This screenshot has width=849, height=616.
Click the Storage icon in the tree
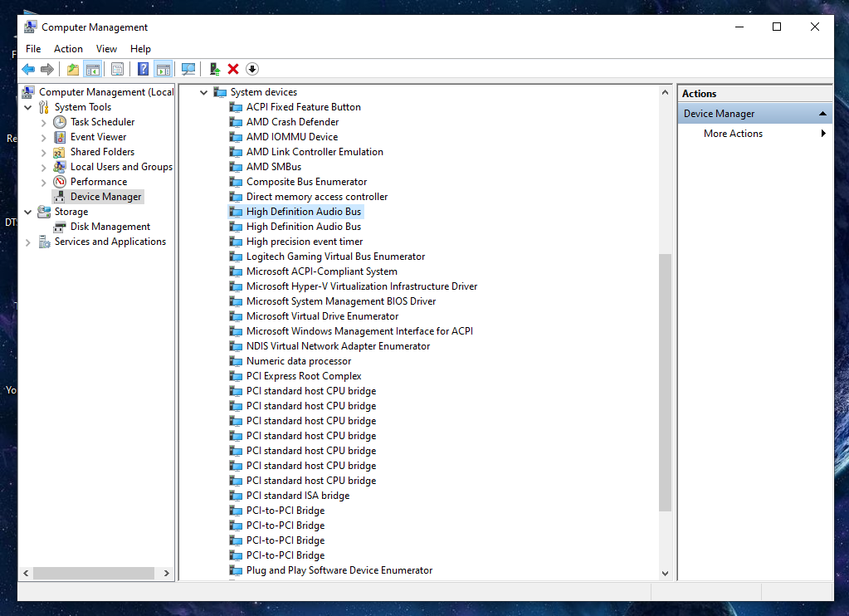tap(44, 212)
